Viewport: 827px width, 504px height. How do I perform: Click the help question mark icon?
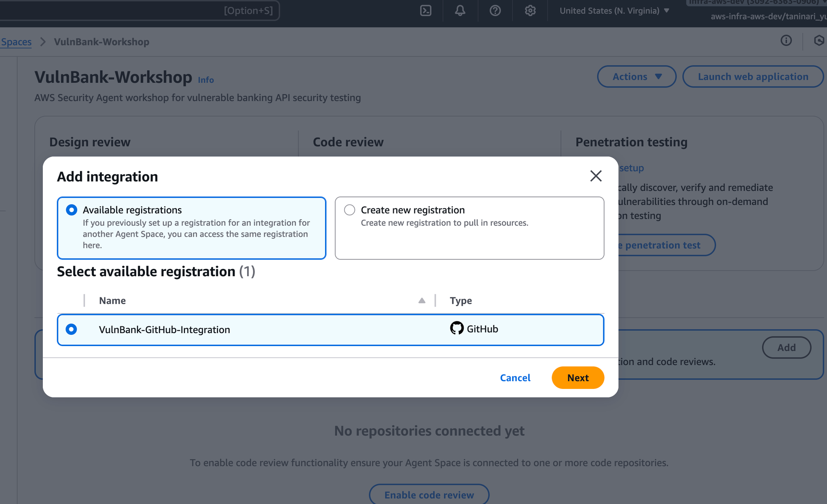pos(495,11)
